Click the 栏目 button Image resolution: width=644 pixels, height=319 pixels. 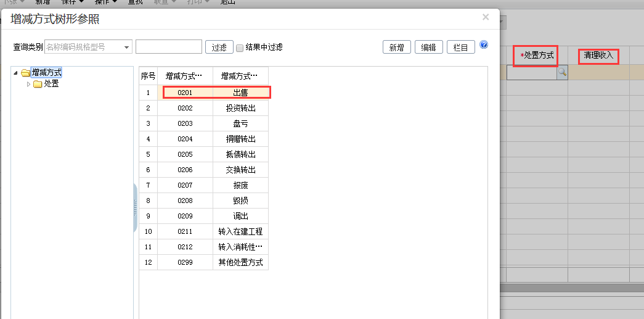460,48
